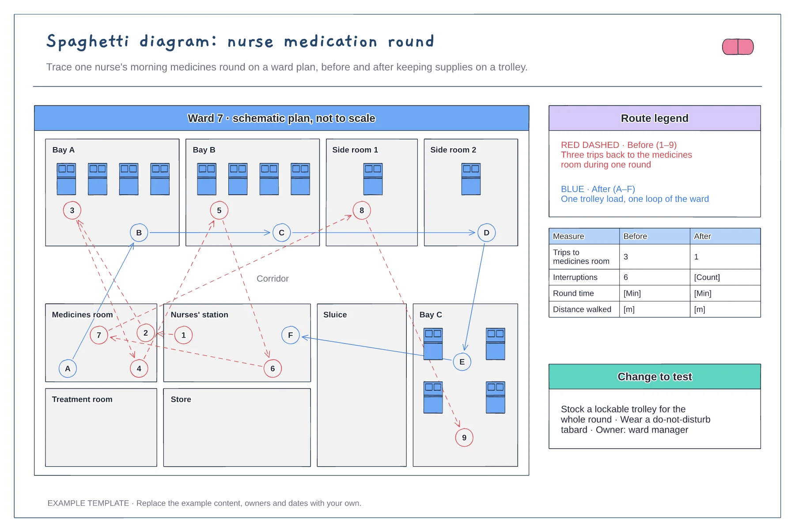Click the bed icon in Side room 1

373,179
